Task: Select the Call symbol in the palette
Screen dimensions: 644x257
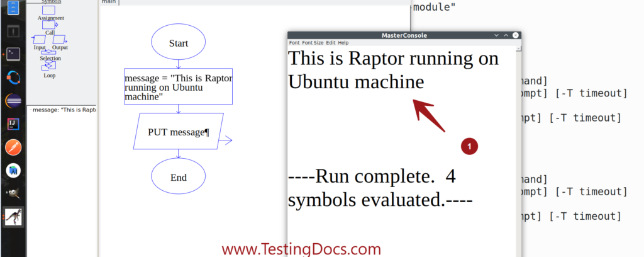Action: (49, 25)
